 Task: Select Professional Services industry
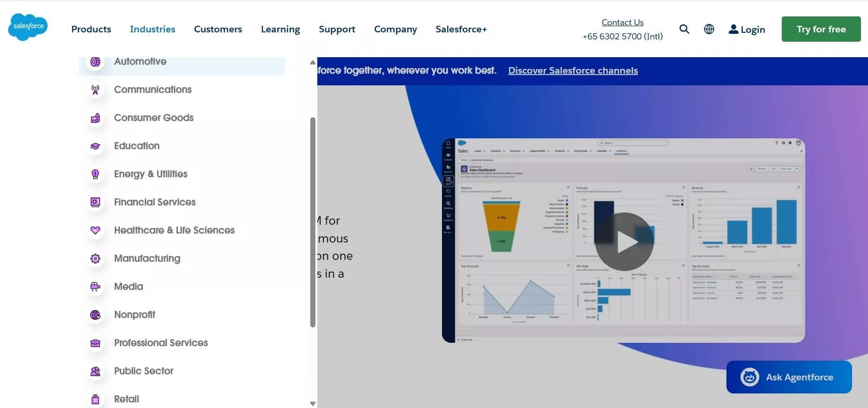tap(161, 343)
